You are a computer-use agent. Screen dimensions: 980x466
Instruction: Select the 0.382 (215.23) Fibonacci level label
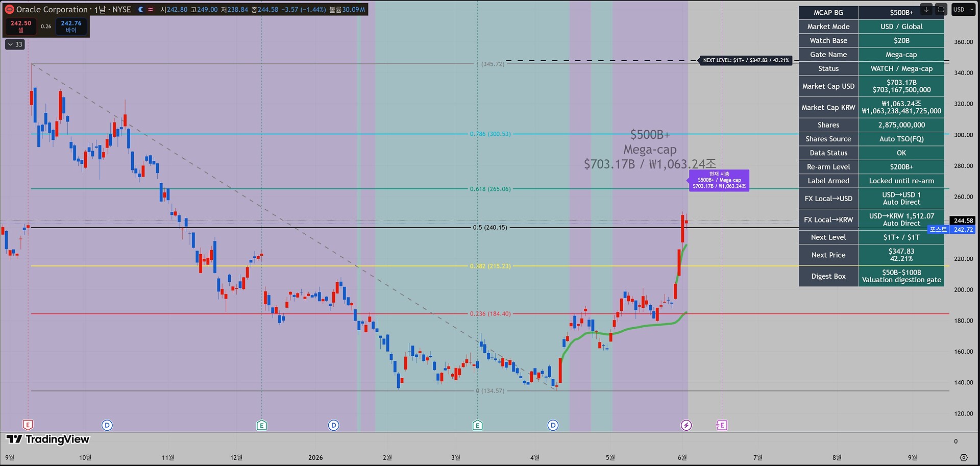[490, 266]
